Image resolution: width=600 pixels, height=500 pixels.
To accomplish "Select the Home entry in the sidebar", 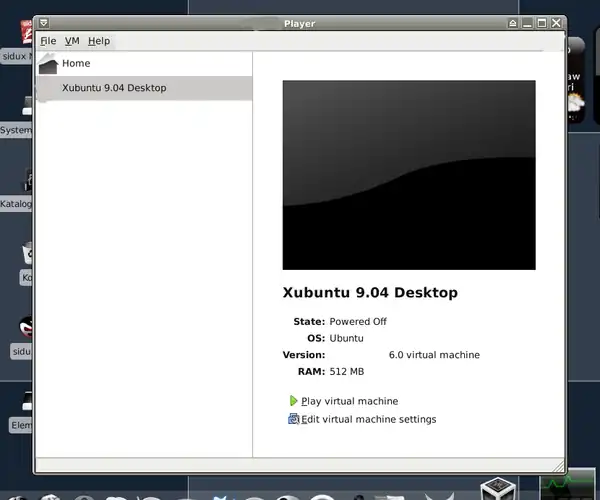I will pyautogui.click(x=76, y=64).
